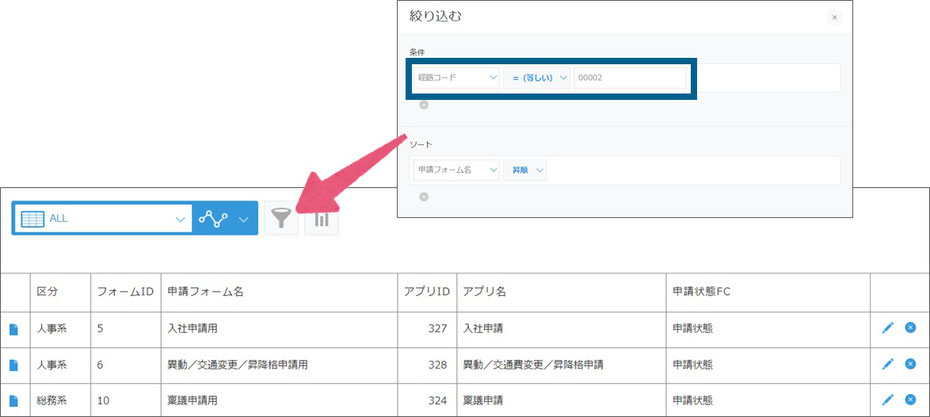Click the plus icon under ソート
Screen dimensions: 930x417
423,196
